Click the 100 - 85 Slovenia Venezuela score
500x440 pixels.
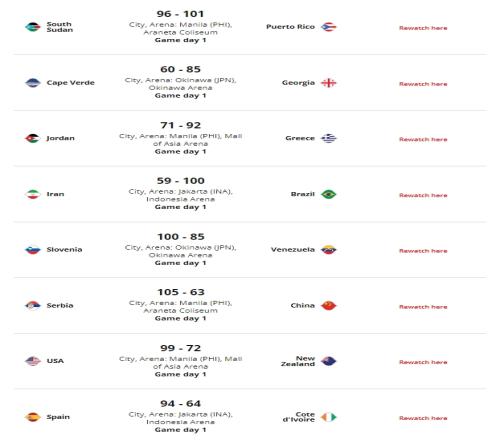pos(181,237)
